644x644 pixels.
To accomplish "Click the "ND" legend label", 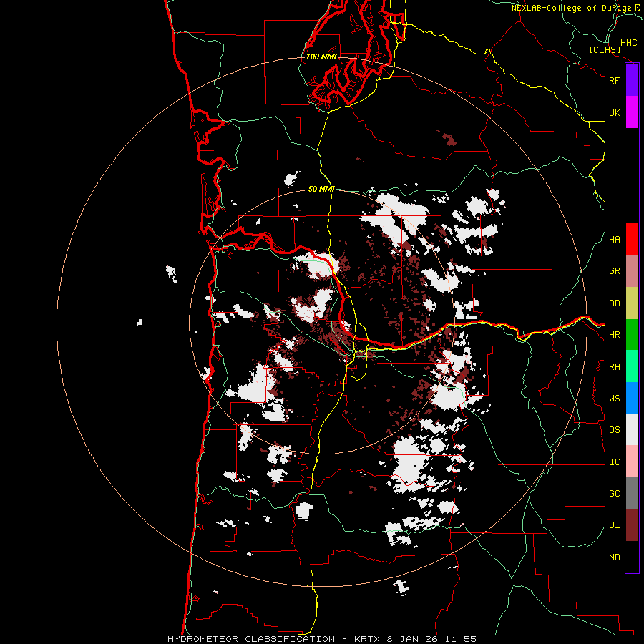I will click(614, 557).
